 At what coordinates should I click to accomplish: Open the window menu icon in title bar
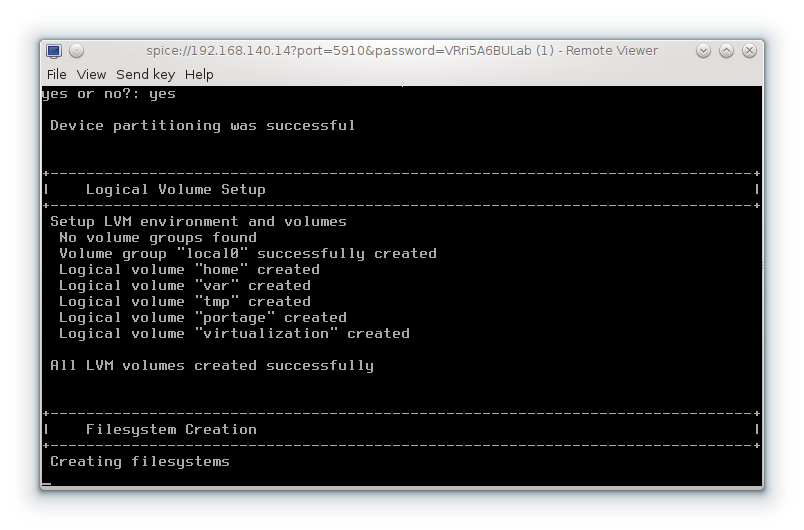click(54, 51)
